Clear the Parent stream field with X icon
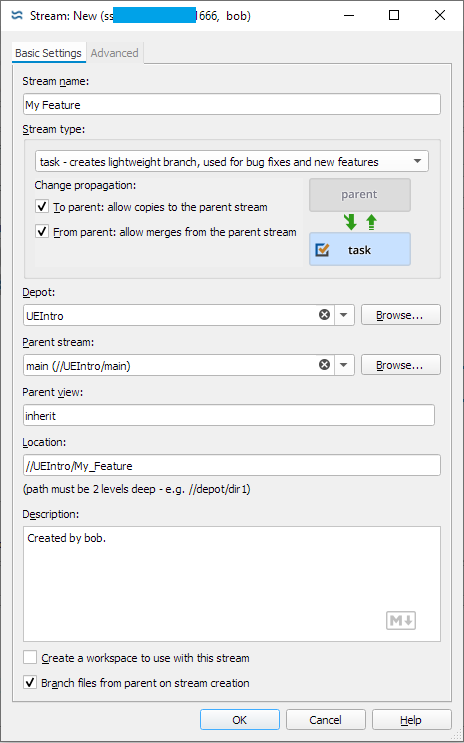Viewport: 464px width, 743px height. [x=324, y=364]
